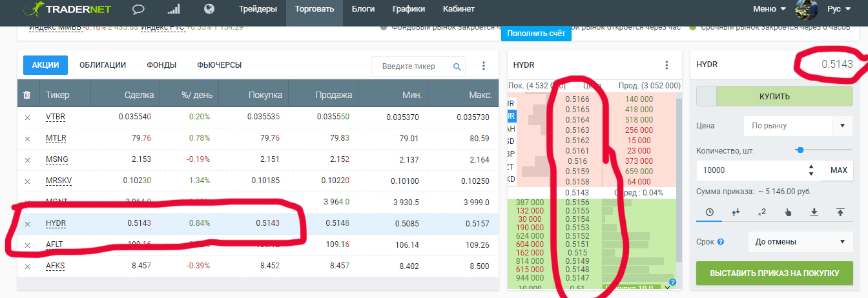The image size is (868, 298).
Task: Open the Блоги menu item
Action: pos(363,9)
